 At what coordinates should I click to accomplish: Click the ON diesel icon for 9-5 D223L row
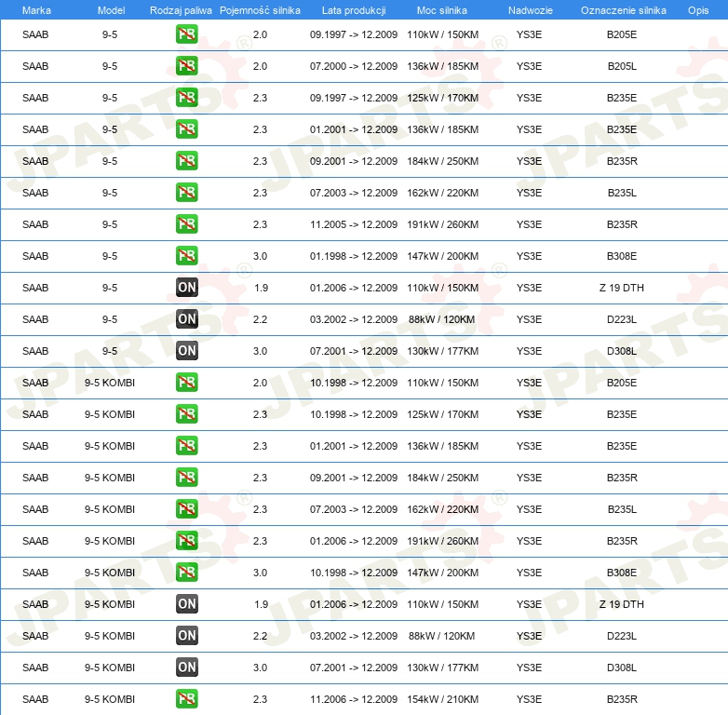tap(186, 319)
